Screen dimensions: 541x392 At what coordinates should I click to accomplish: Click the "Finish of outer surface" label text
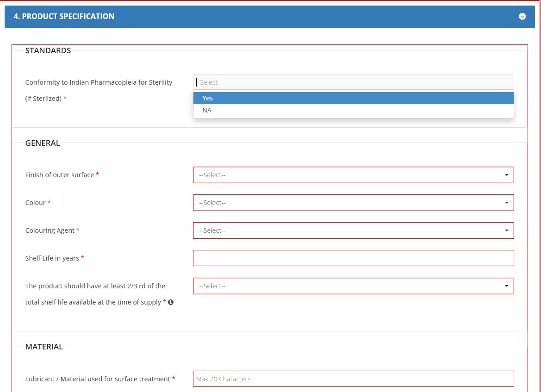point(60,175)
